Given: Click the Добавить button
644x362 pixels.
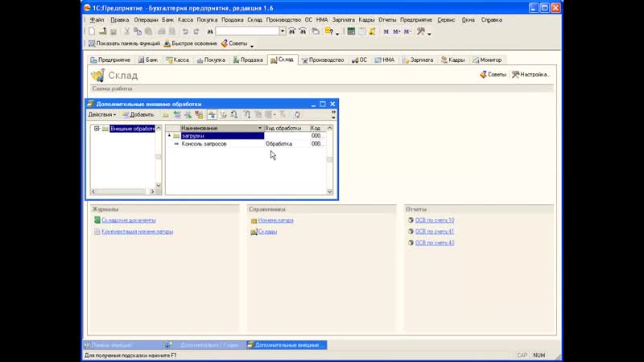Looking at the screenshot, I should (x=138, y=115).
